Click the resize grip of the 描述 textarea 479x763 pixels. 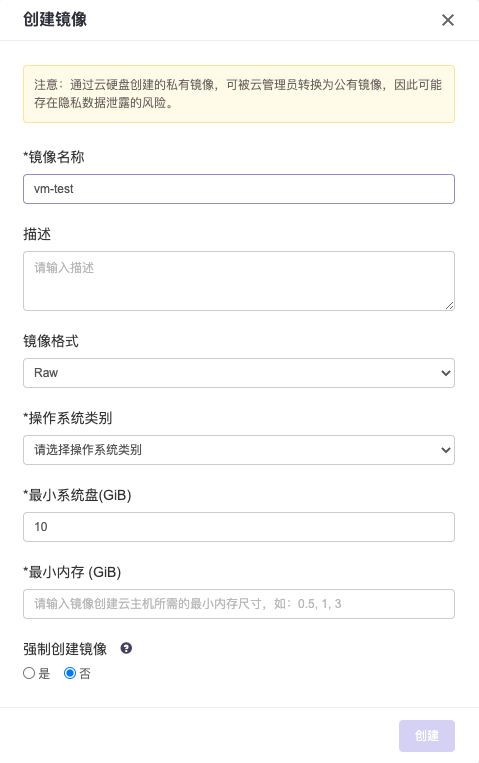[450, 306]
